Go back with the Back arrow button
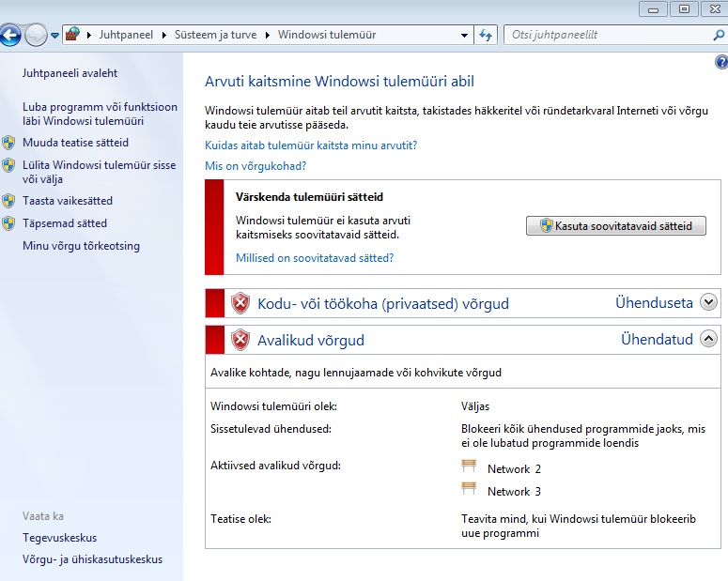This screenshot has height=581, width=728. tap(10, 35)
